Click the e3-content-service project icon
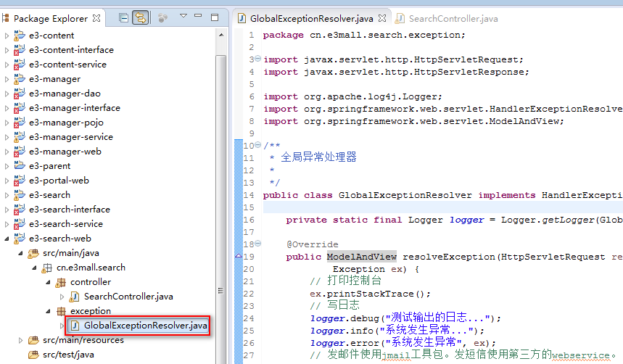This screenshot has width=623, height=364. coord(20,65)
